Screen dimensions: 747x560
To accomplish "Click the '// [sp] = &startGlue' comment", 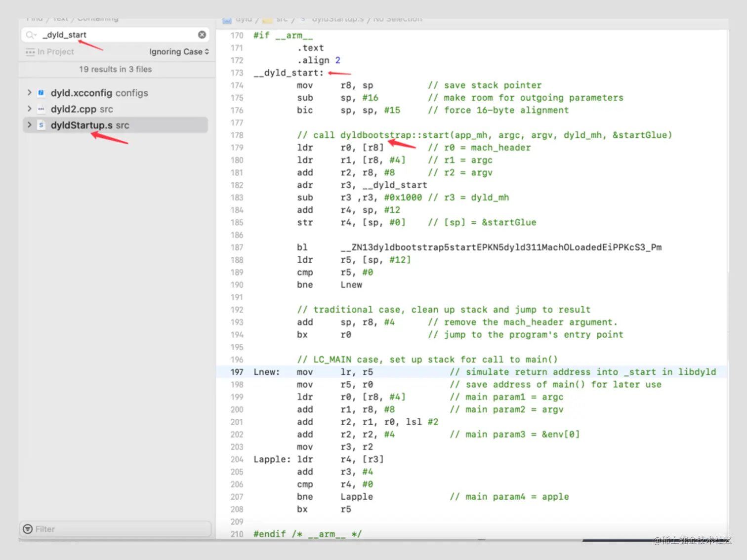I will (482, 222).
